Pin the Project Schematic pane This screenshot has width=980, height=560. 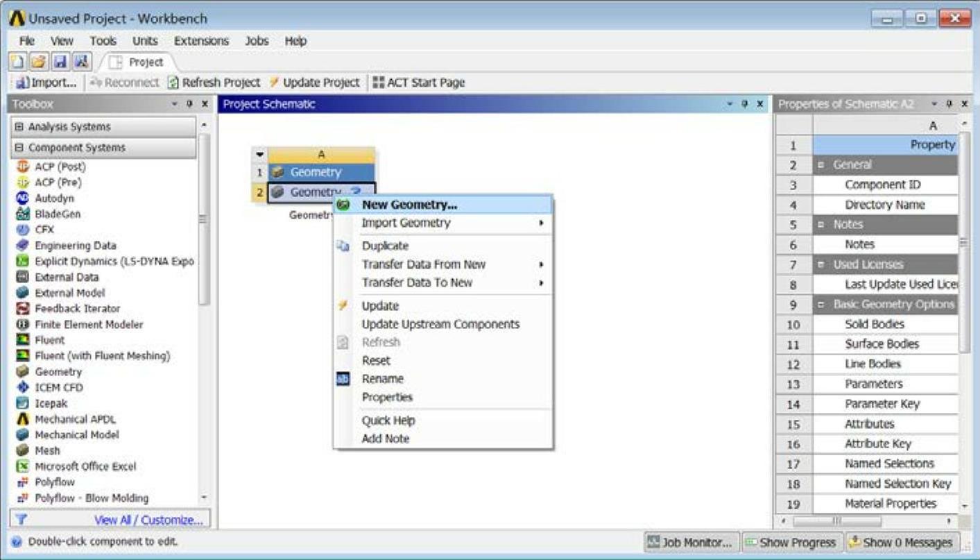pyautogui.click(x=745, y=104)
